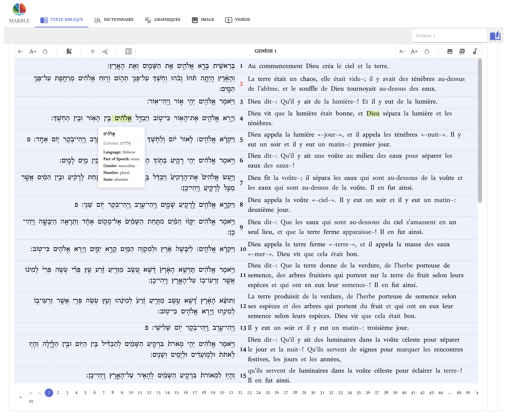Decrease Hebrew text size with A-

pyautogui.click(x=20, y=51)
